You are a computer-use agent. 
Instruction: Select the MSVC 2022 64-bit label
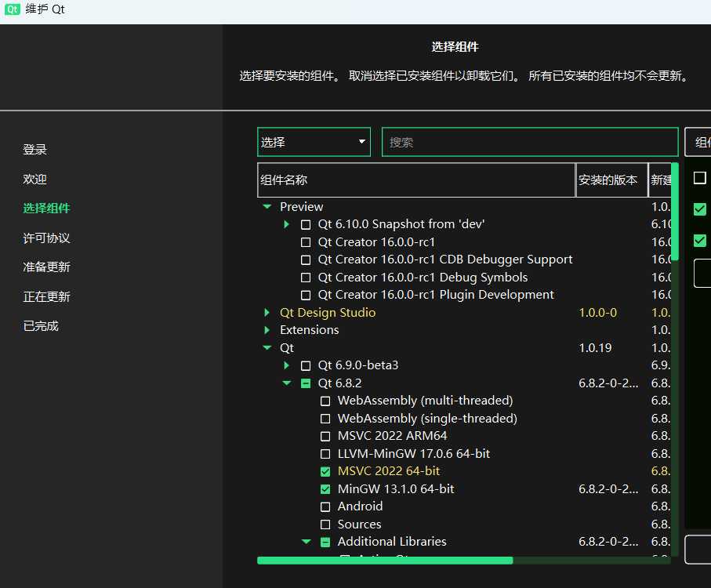(389, 471)
